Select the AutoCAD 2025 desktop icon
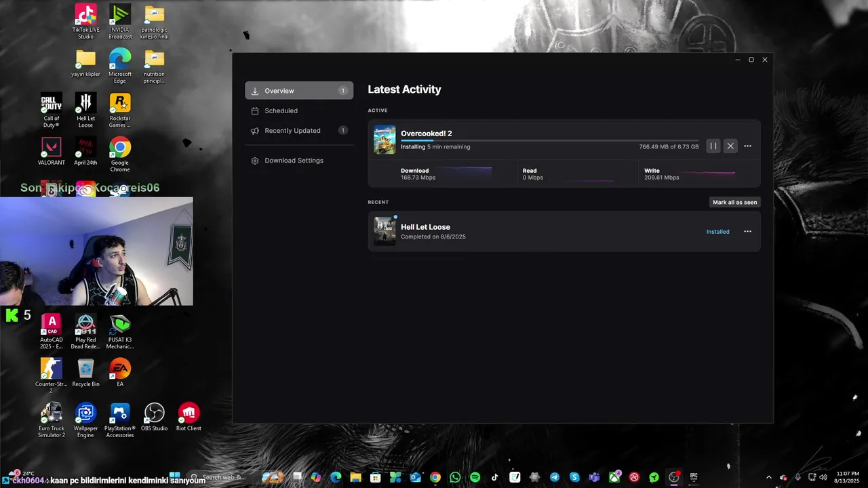This screenshot has width=868, height=488. [52, 332]
